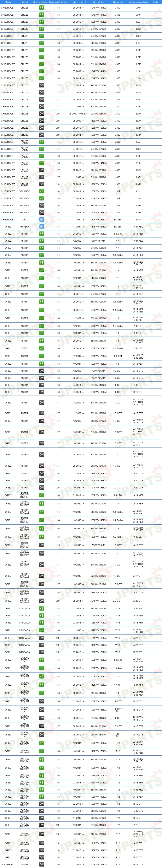The image size is (162, 868).
Task: Click diesel icon in Zafira Tourer B 16 DTJ row
Action: tap(41, 811)
